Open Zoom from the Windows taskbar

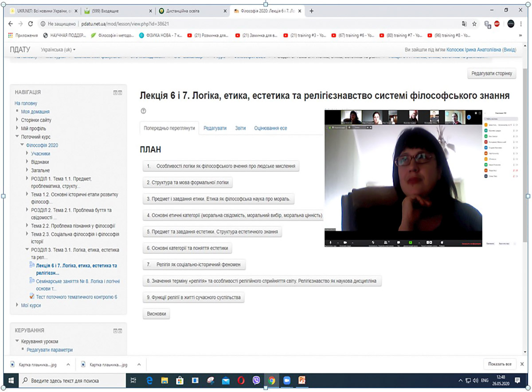286,380
